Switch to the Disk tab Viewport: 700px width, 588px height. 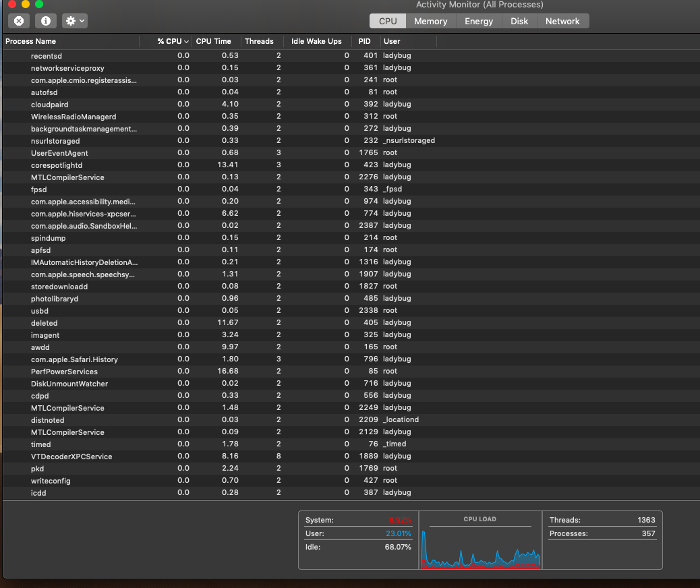click(x=519, y=21)
